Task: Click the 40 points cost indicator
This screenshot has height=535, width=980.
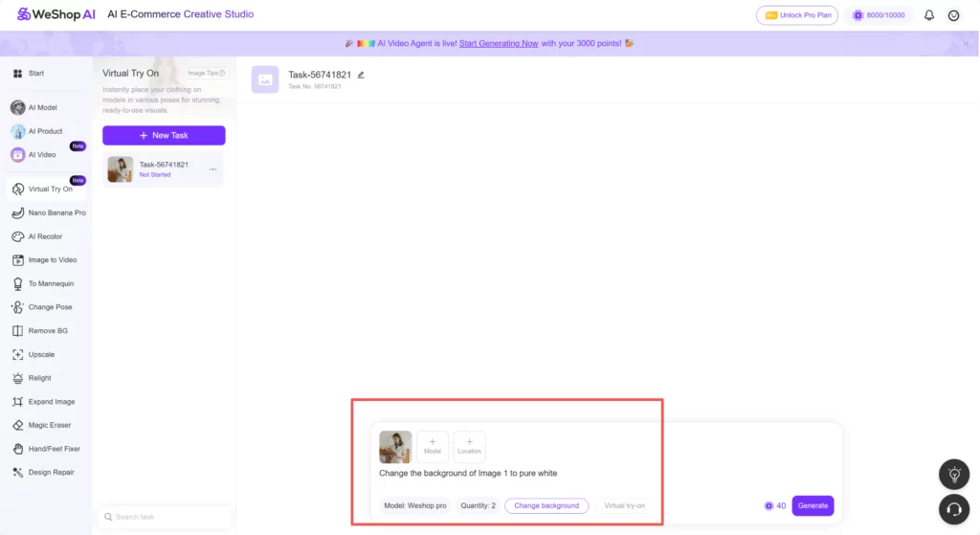Action: (x=774, y=505)
